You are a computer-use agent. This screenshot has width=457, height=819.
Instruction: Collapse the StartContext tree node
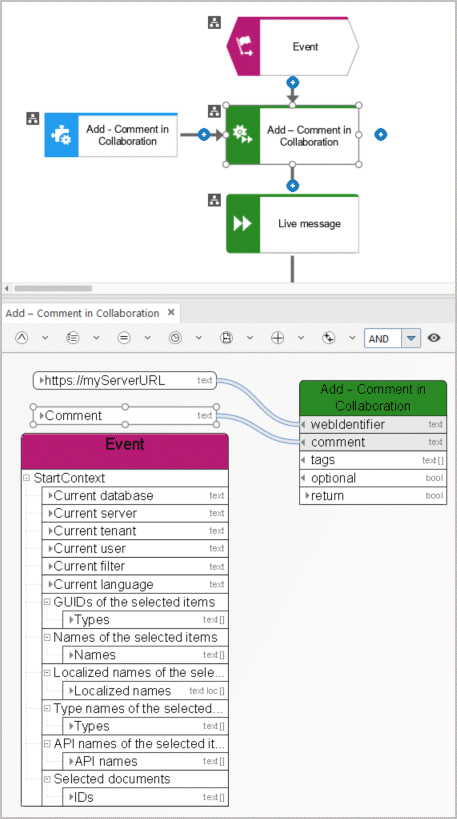pyautogui.click(x=27, y=478)
